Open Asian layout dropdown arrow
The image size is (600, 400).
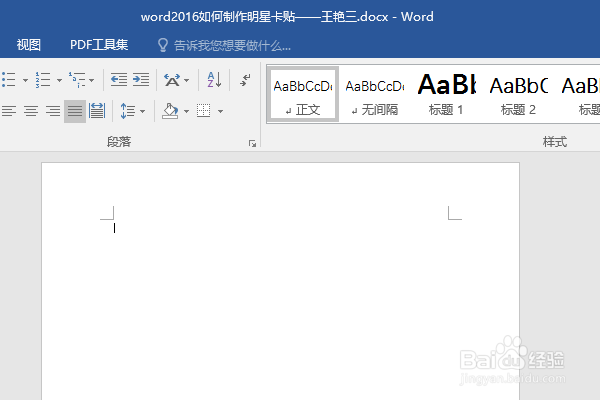[x=186, y=80]
